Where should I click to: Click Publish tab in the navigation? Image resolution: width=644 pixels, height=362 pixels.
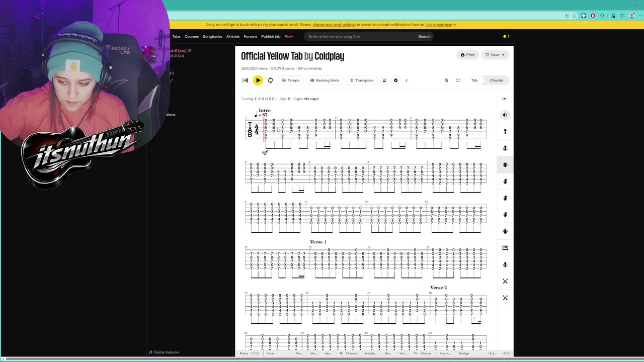tap(271, 36)
